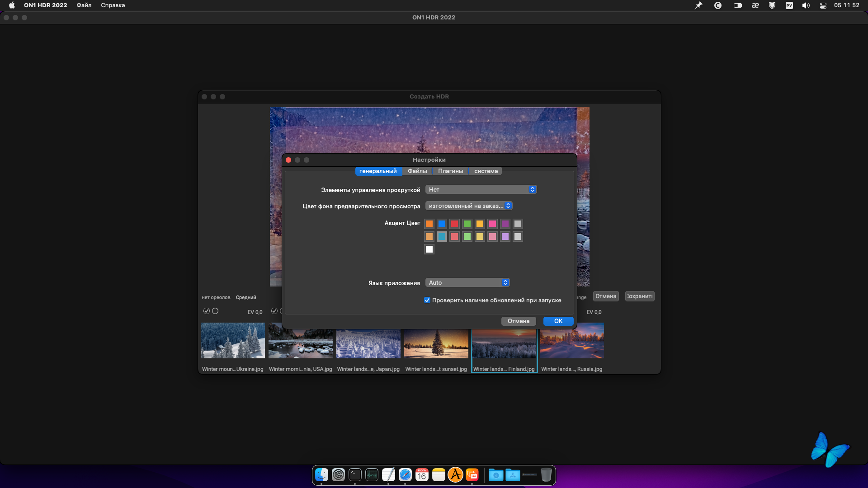Switch input source via the РУ icon

click(x=789, y=5)
